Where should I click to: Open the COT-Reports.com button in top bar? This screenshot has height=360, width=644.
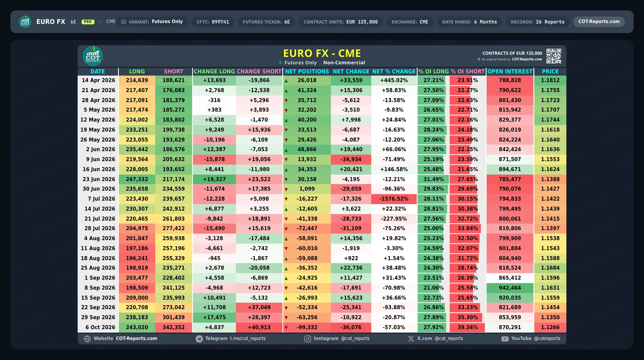[599, 21]
